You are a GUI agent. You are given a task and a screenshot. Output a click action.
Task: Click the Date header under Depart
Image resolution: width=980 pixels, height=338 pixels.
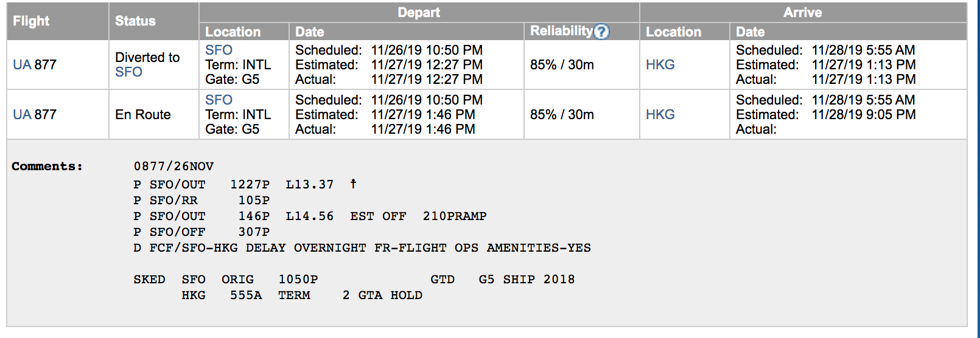click(309, 32)
